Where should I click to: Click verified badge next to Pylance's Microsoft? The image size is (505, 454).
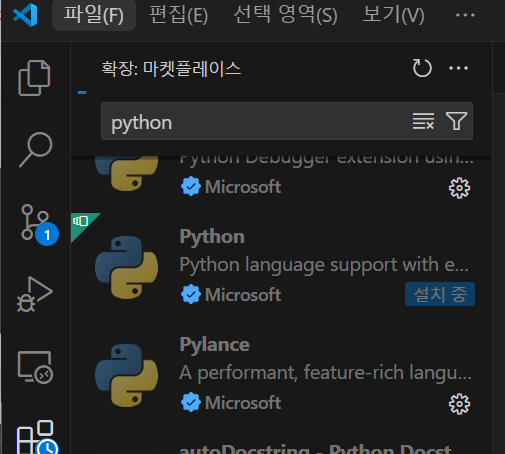click(191, 402)
